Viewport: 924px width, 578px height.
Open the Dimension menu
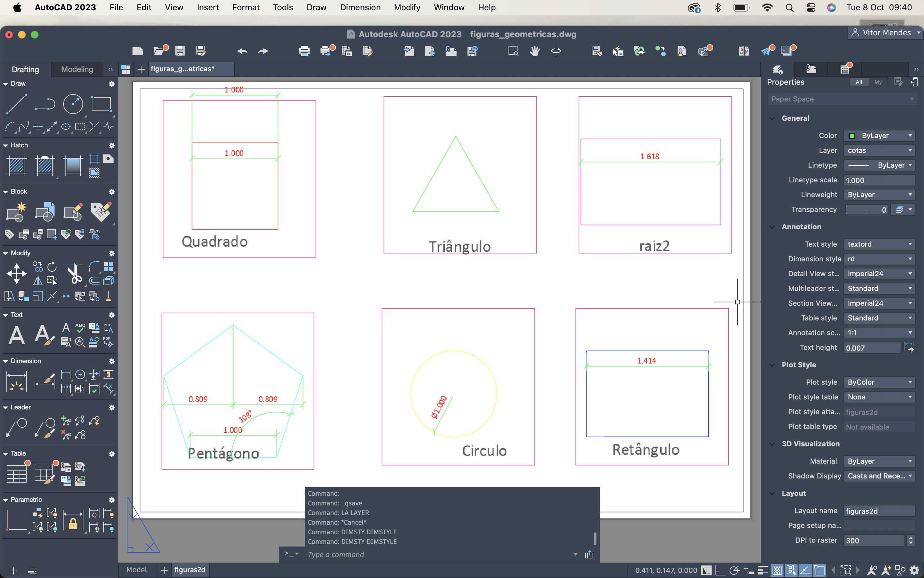(360, 8)
